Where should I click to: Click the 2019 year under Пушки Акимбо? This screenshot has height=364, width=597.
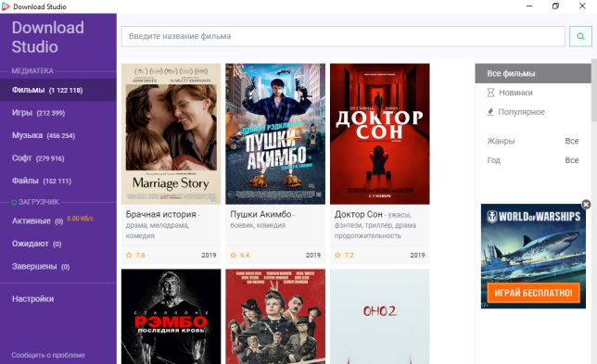coord(313,256)
